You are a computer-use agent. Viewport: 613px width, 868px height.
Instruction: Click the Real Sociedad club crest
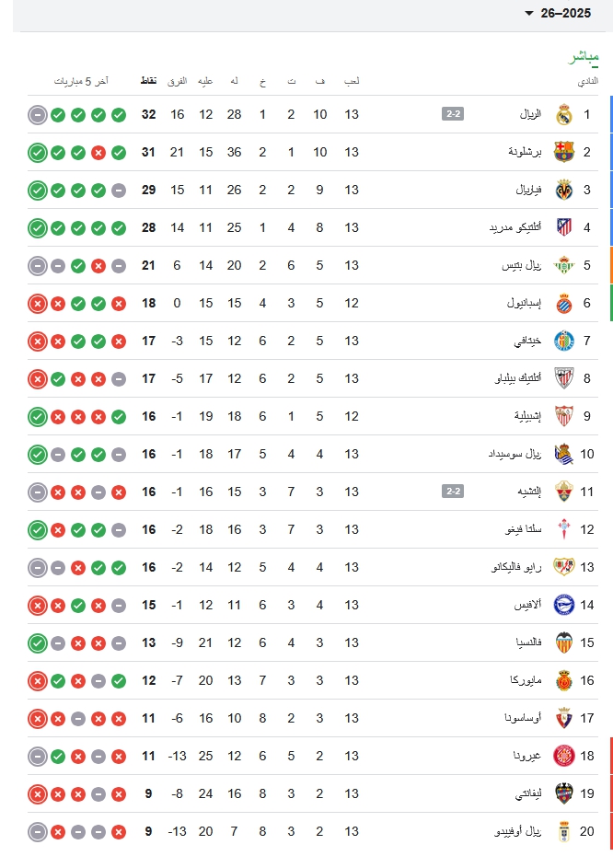(x=563, y=454)
